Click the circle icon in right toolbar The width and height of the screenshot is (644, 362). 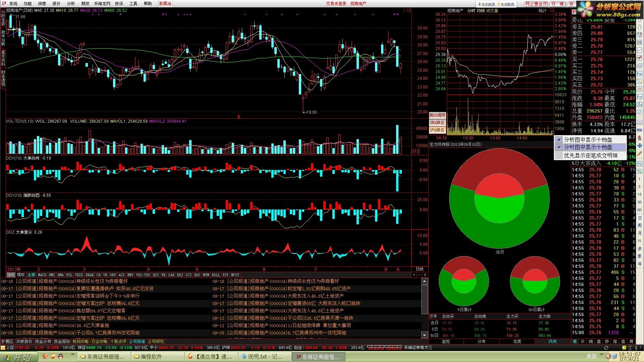640,112
